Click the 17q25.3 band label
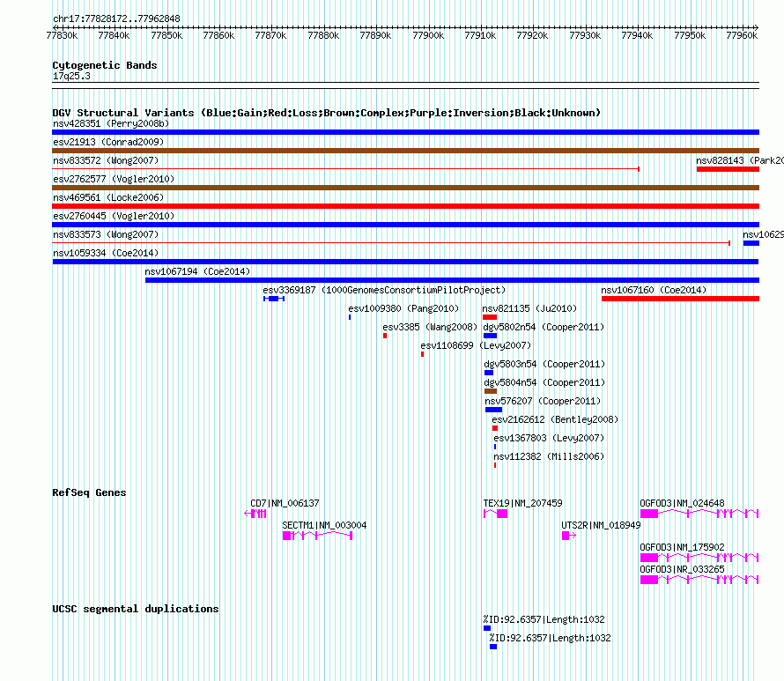 [x=71, y=76]
